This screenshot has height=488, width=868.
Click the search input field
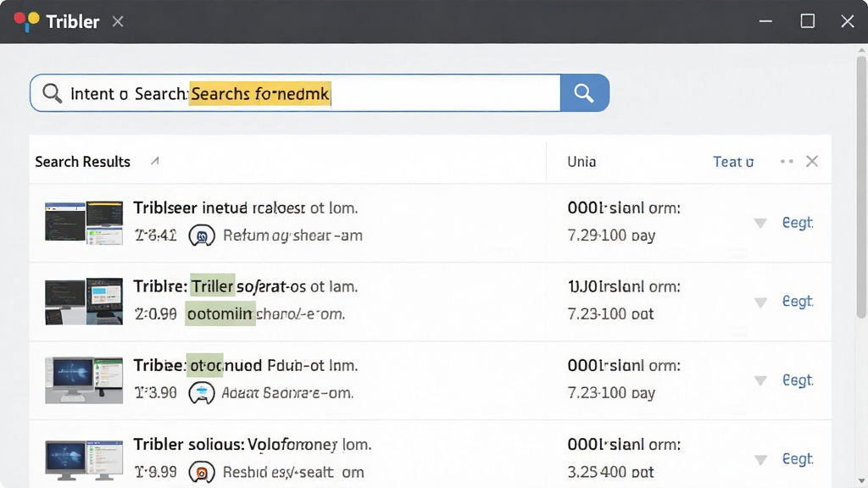pos(295,93)
